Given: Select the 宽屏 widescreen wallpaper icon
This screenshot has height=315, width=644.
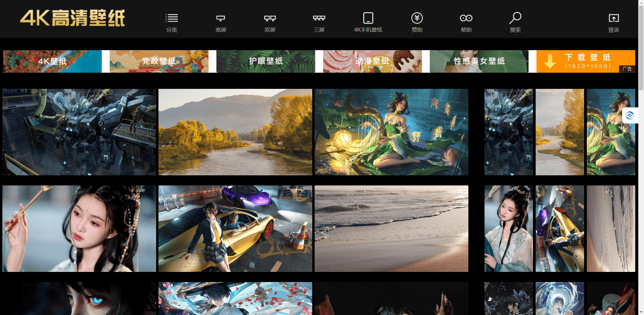Looking at the screenshot, I should click(x=221, y=19).
